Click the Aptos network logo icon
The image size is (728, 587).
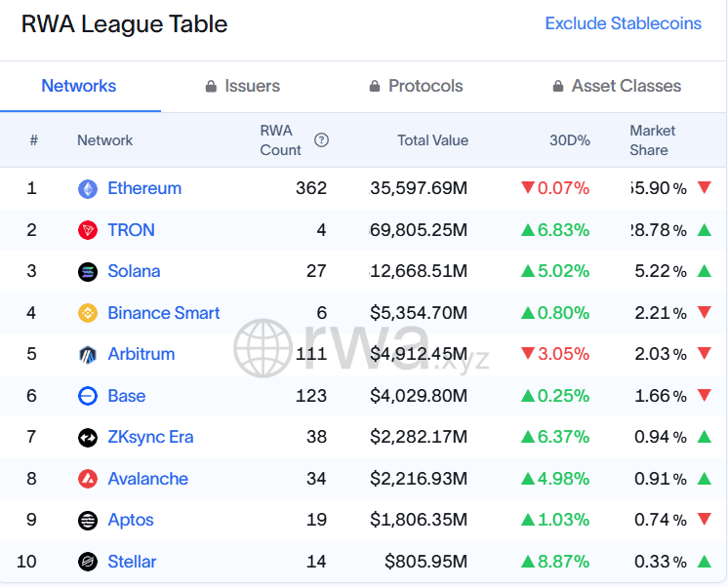(x=87, y=520)
